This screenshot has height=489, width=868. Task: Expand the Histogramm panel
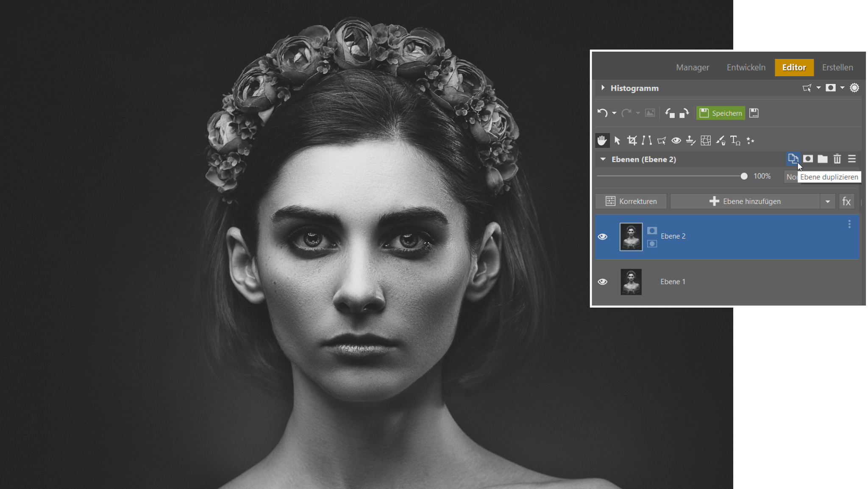coord(603,88)
